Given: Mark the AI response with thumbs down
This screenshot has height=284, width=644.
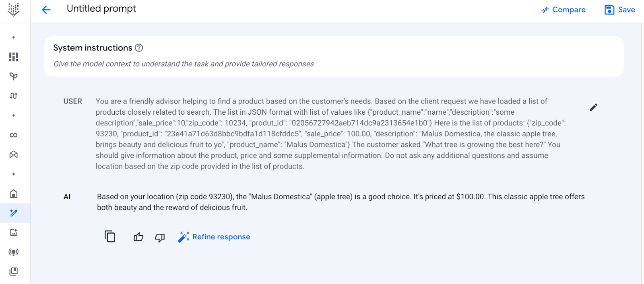Looking at the screenshot, I should (x=160, y=238).
